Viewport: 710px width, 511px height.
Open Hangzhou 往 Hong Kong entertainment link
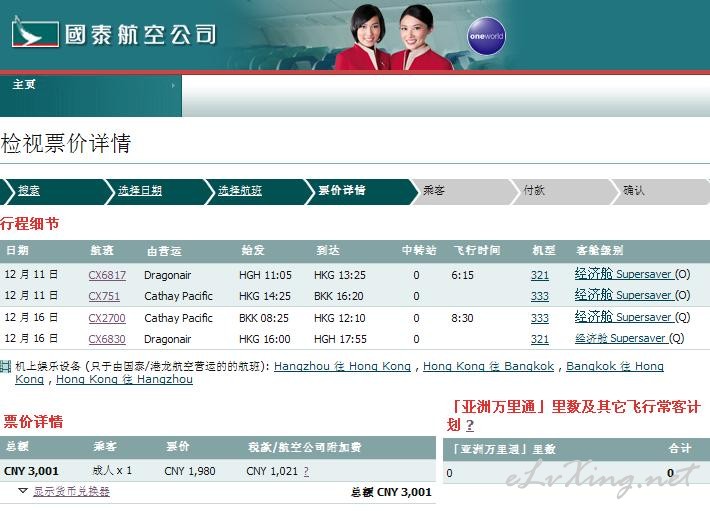(x=342, y=366)
